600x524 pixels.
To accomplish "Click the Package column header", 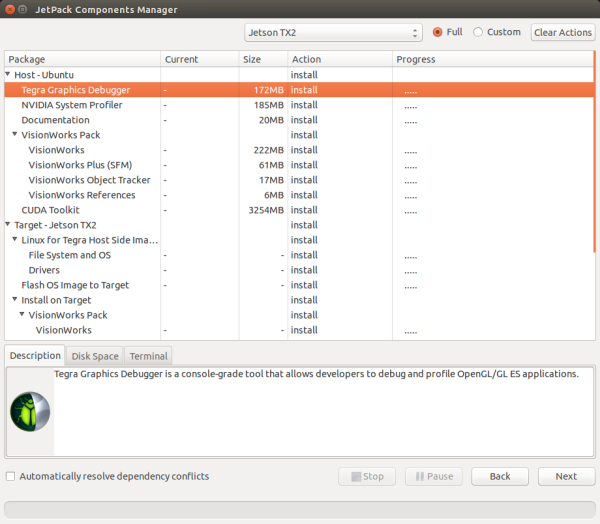I will [x=27, y=59].
